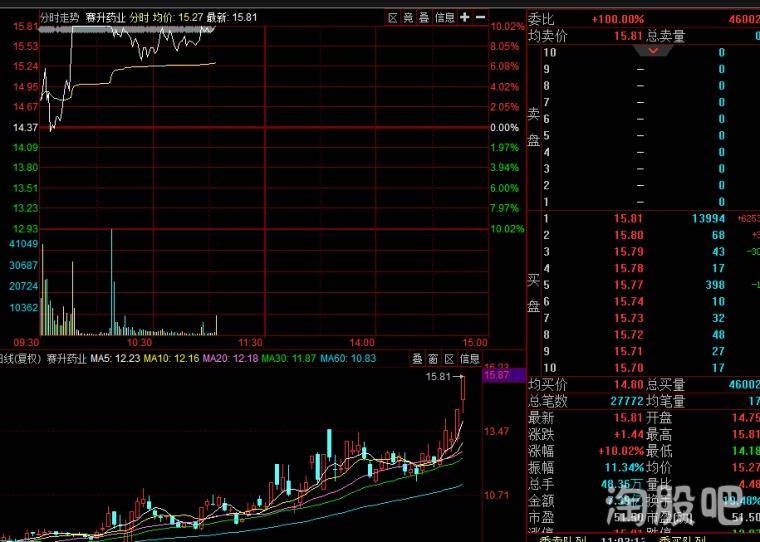The width and height of the screenshot is (760, 542).
Task: Click the purple 15.87 price marker on K-line
Action: click(504, 375)
